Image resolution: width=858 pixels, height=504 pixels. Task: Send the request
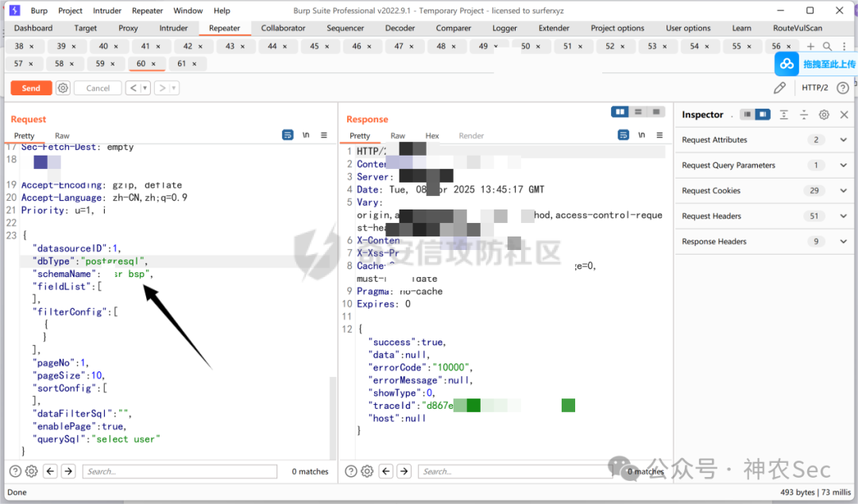click(31, 88)
